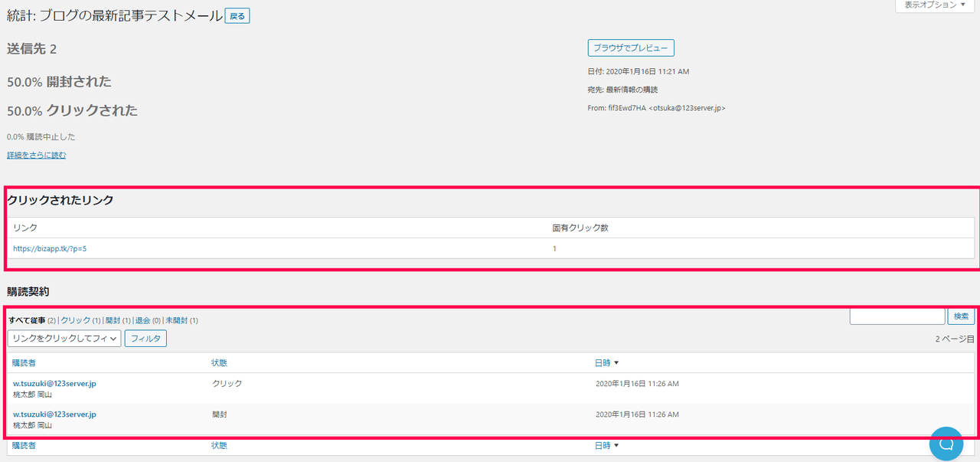Image resolution: width=980 pixels, height=462 pixels.
Task: Select the 50.0% 開封された statistic
Action: coord(59,81)
